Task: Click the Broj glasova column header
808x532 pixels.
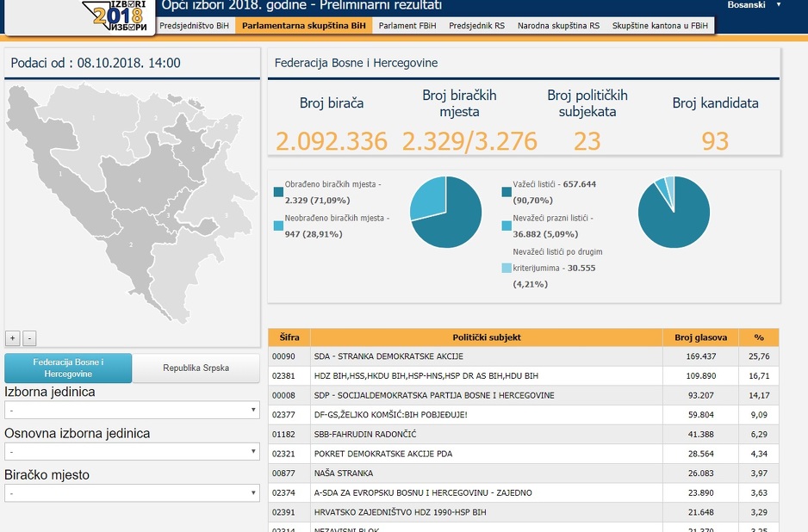Action: tap(700, 337)
